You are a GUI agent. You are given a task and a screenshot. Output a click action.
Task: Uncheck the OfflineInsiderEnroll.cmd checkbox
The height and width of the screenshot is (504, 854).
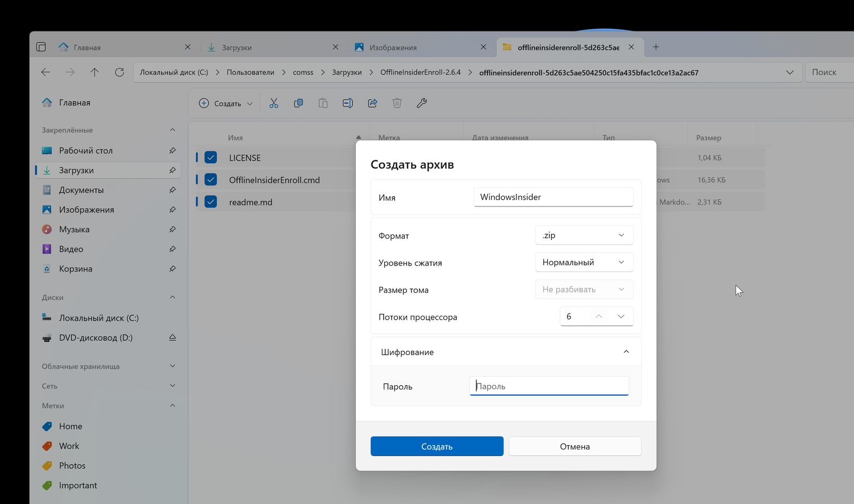211,180
